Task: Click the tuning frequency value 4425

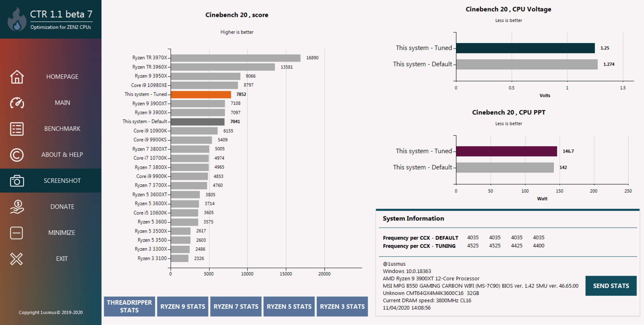Action: point(516,246)
